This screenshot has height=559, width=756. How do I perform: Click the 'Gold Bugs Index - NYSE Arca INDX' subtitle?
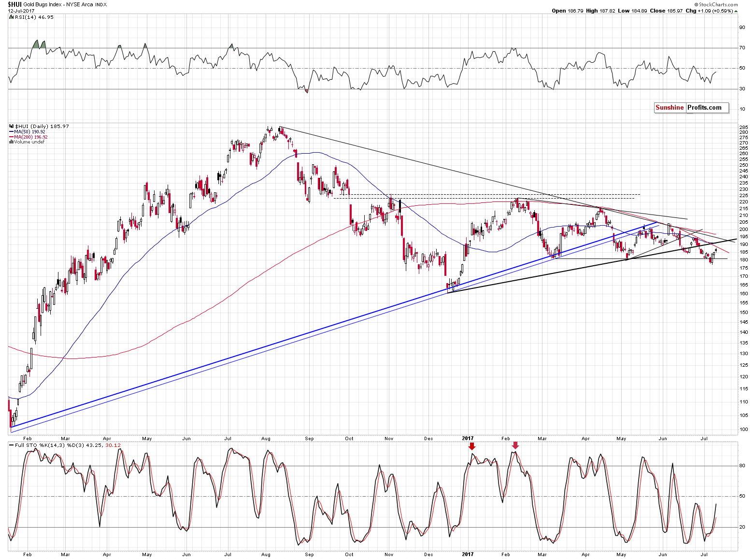coord(65,4)
